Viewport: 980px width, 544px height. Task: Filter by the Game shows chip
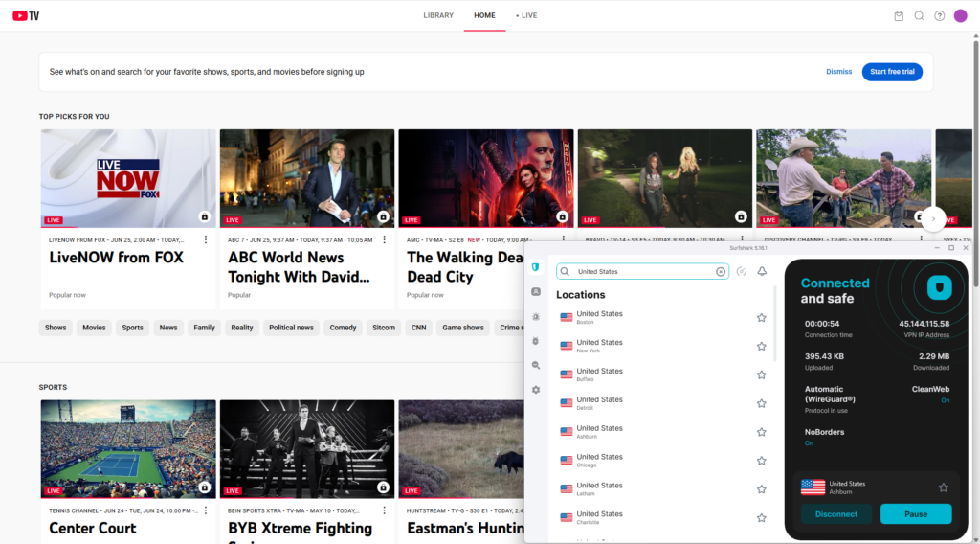click(463, 328)
